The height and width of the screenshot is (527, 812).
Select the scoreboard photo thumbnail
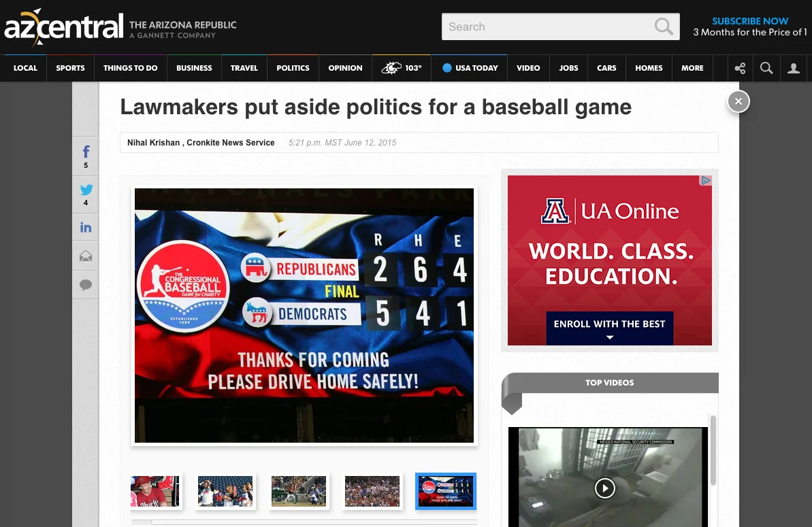[446, 491]
